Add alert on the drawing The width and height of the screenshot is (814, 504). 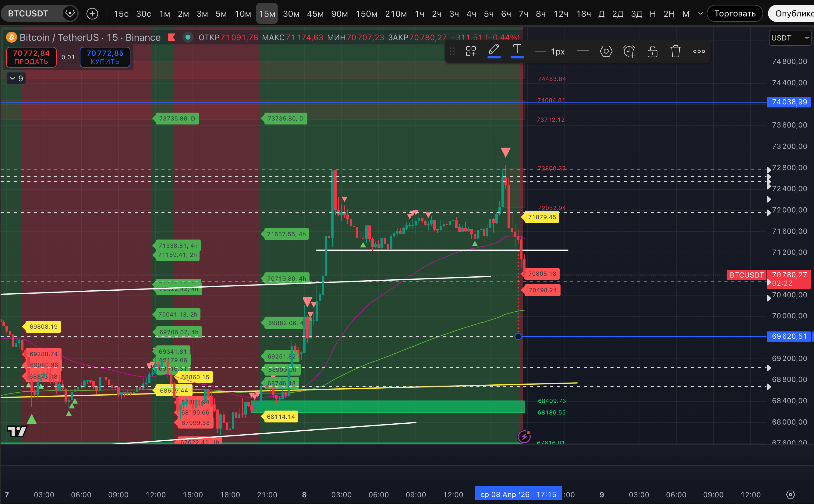pos(629,51)
